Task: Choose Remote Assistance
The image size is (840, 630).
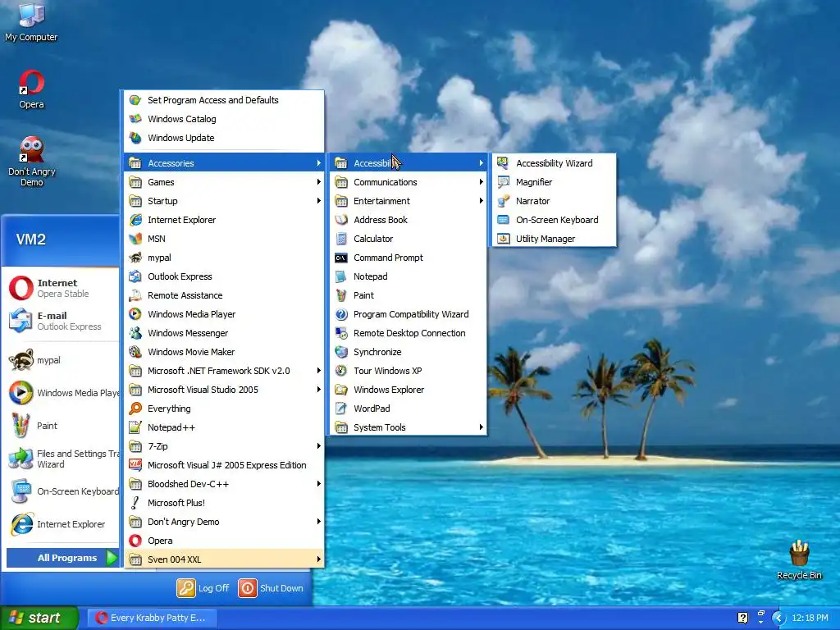Action: (x=224, y=295)
